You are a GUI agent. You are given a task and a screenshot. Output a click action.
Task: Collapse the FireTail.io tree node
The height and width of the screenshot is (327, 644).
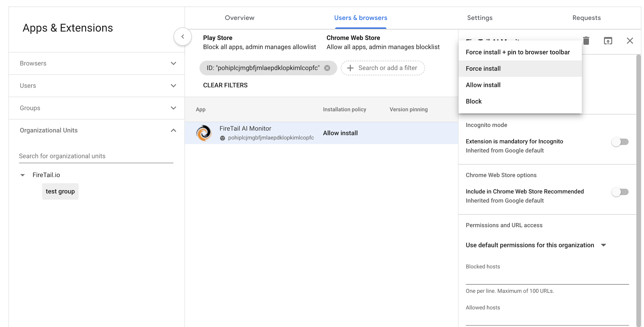tap(23, 175)
